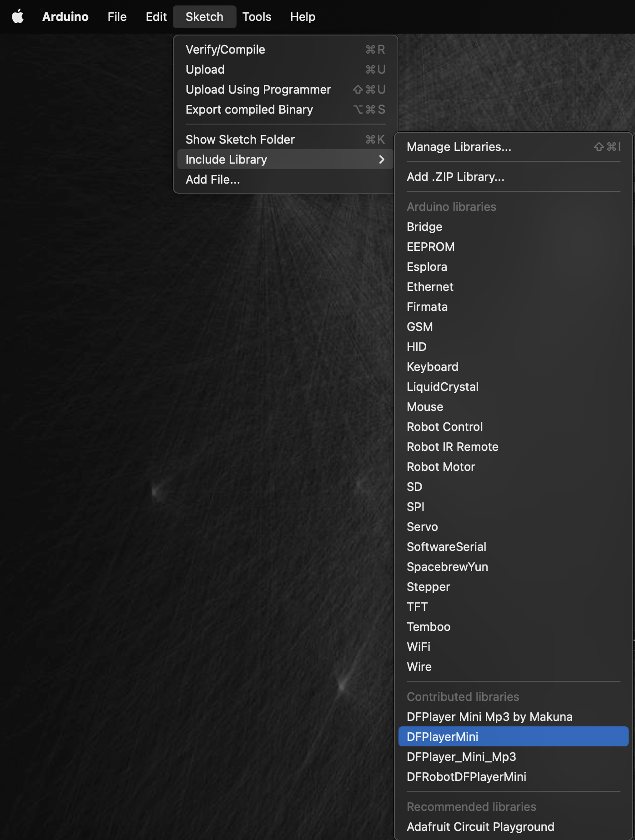Viewport: 635px width, 840px height.
Task: Select the Ethernet library
Action: click(x=513, y=287)
